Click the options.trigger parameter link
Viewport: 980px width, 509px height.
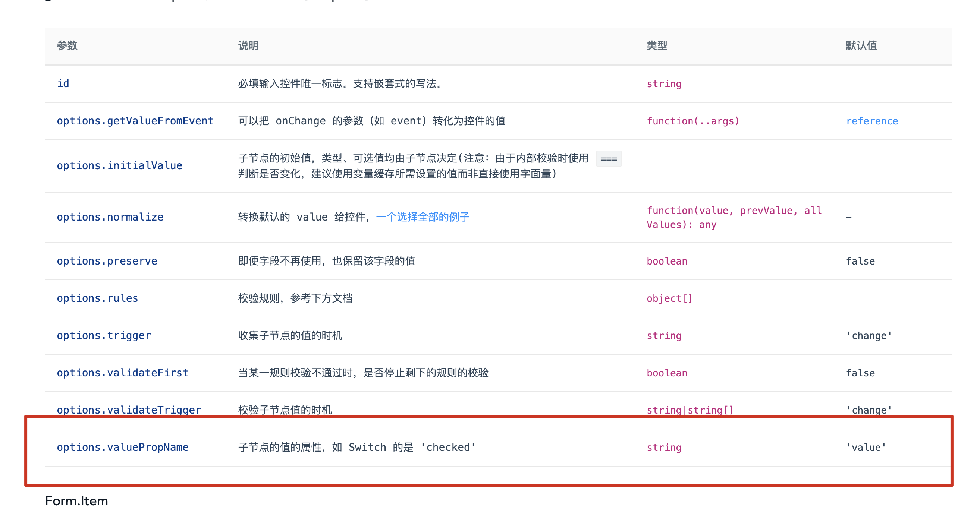tap(103, 335)
